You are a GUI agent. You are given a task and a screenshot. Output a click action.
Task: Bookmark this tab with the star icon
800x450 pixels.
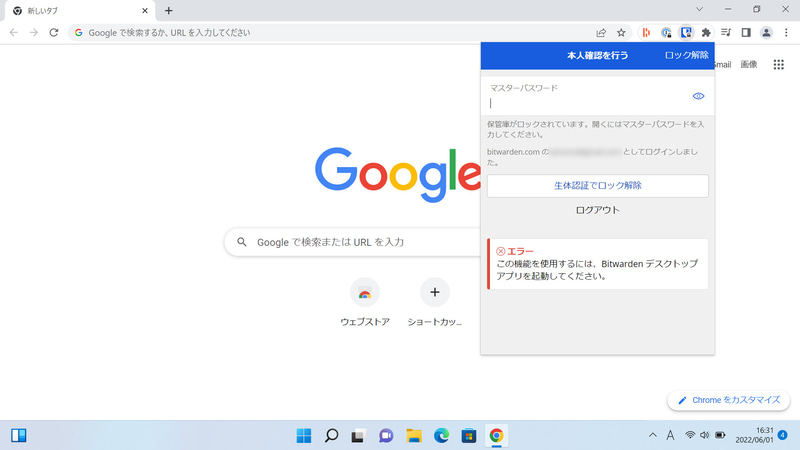pyautogui.click(x=621, y=33)
